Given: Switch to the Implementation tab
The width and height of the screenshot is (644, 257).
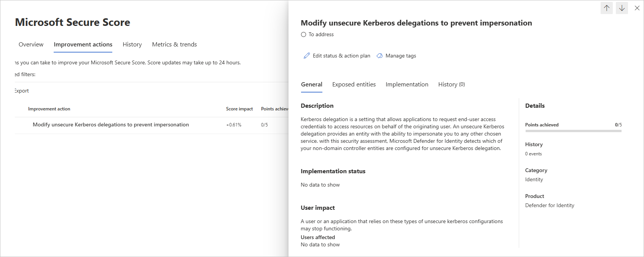Looking at the screenshot, I should 406,85.
